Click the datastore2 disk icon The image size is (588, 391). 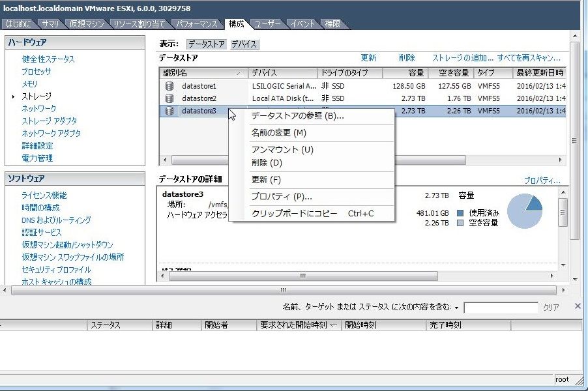[169, 98]
